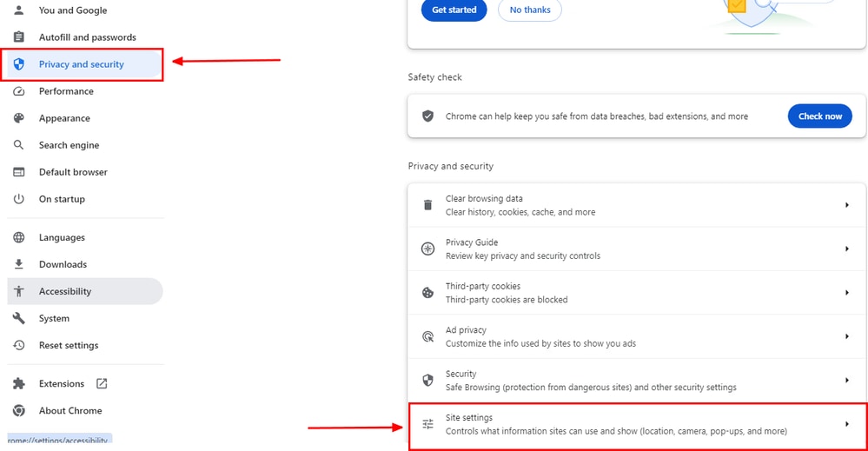Open the Extensions page link
Image resolution: width=868 pixels, height=451 pixels.
[62, 383]
